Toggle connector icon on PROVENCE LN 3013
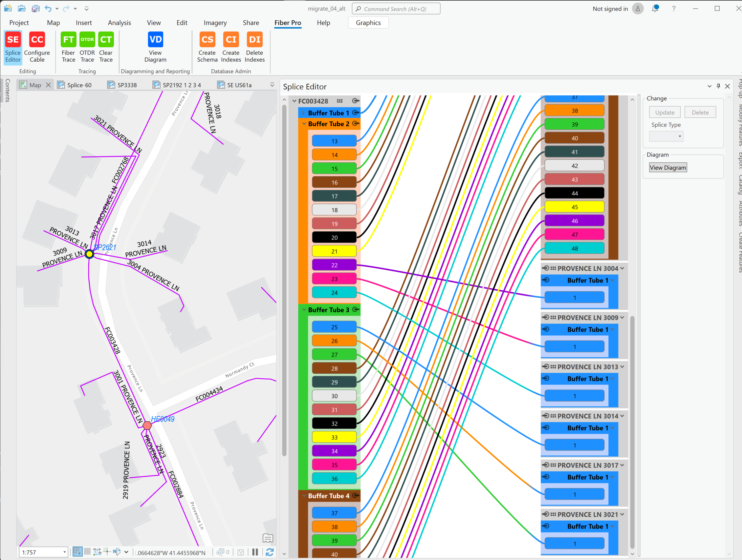The image size is (742, 560). pyautogui.click(x=545, y=367)
